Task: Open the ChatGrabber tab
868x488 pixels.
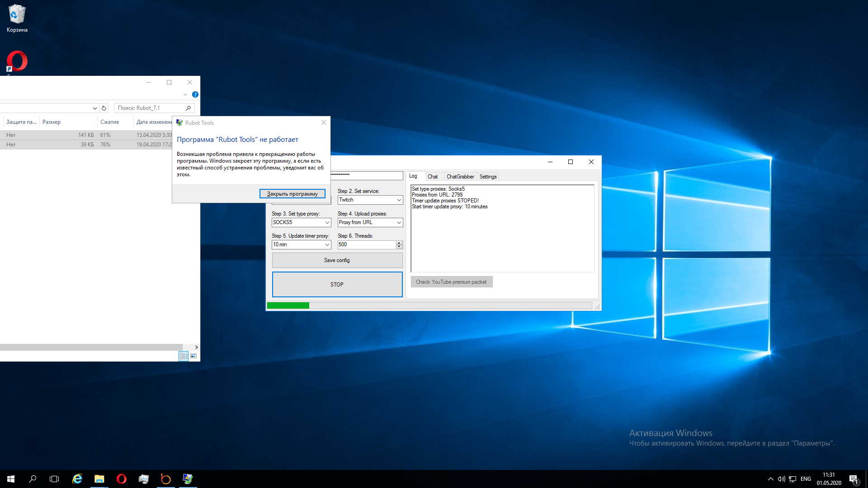Action: pyautogui.click(x=460, y=177)
